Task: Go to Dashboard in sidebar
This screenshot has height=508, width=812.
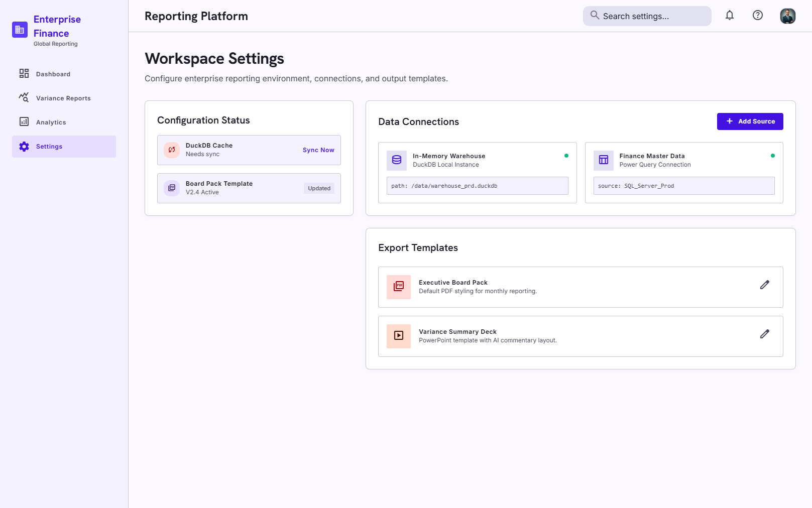Action: point(64,74)
